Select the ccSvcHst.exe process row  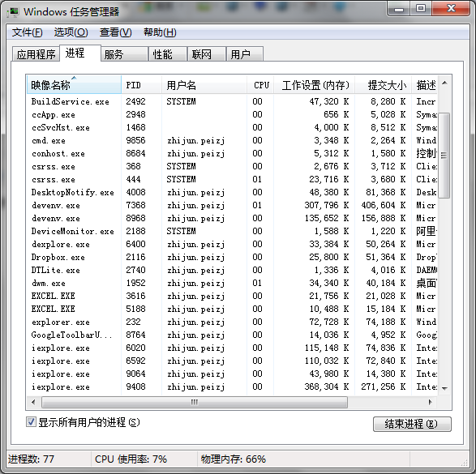pos(232,127)
